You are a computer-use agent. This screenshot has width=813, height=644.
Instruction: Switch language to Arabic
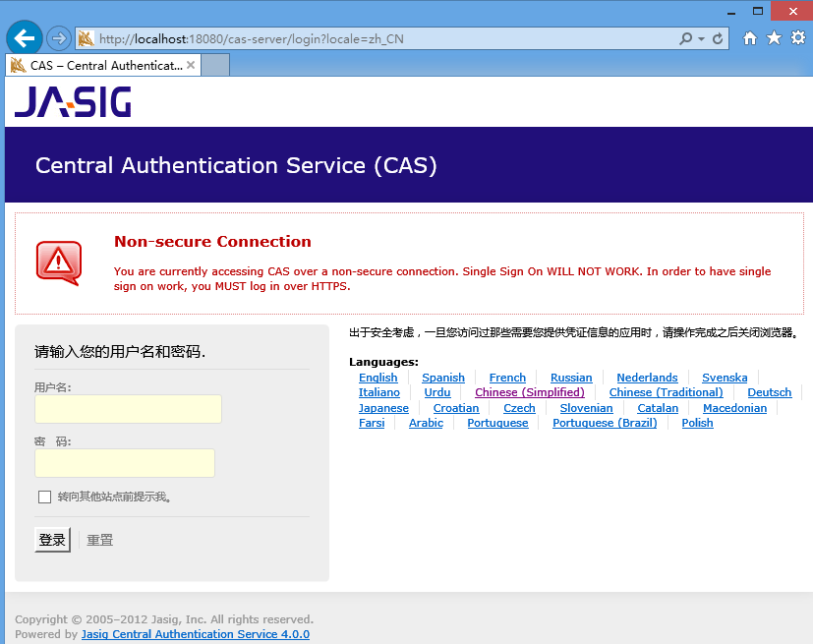click(427, 423)
